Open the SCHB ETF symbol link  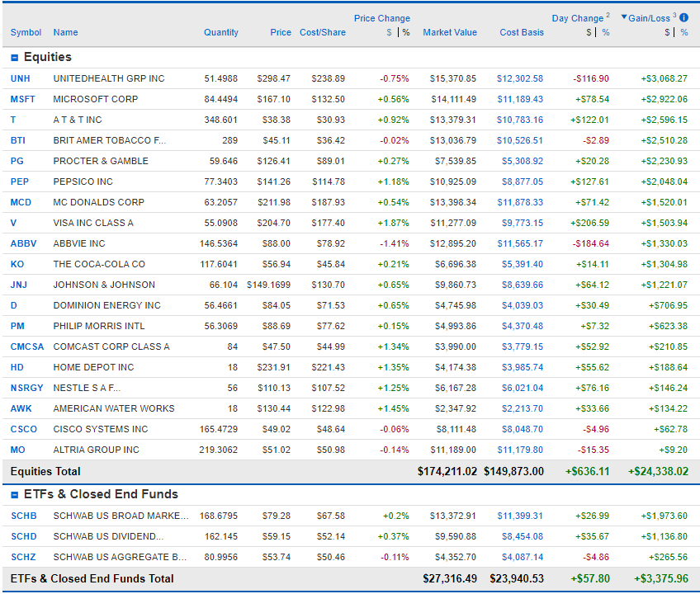[x=24, y=516]
